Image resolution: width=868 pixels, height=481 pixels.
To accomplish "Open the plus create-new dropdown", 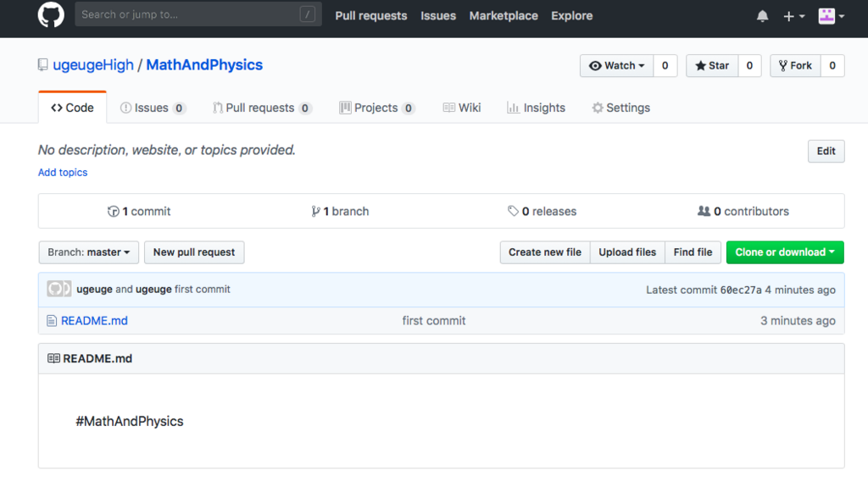I will (x=793, y=17).
